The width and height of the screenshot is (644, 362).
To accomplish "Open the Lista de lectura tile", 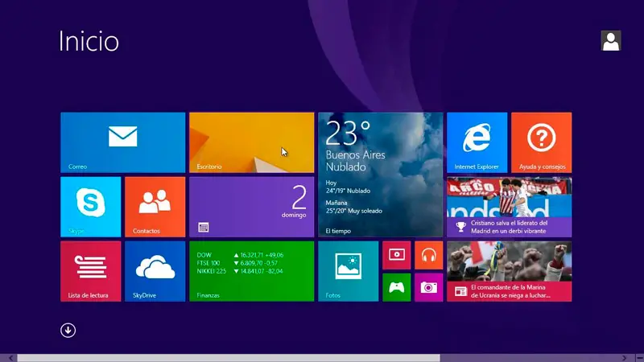I will (x=91, y=271).
